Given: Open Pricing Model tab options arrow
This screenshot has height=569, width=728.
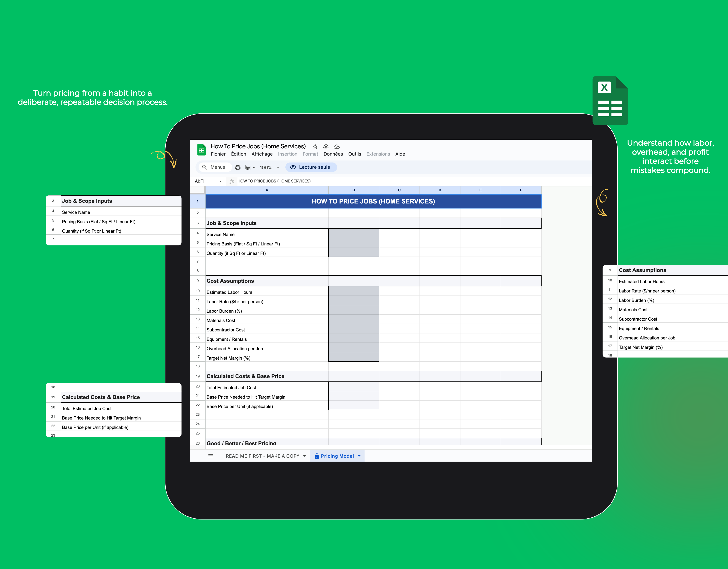Looking at the screenshot, I should click(359, 456).
